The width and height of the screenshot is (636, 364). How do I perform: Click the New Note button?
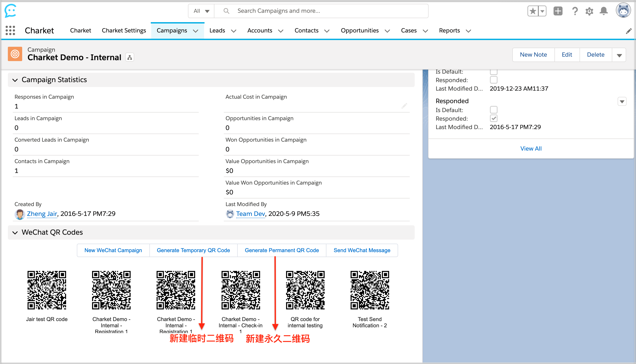[533, 55]
